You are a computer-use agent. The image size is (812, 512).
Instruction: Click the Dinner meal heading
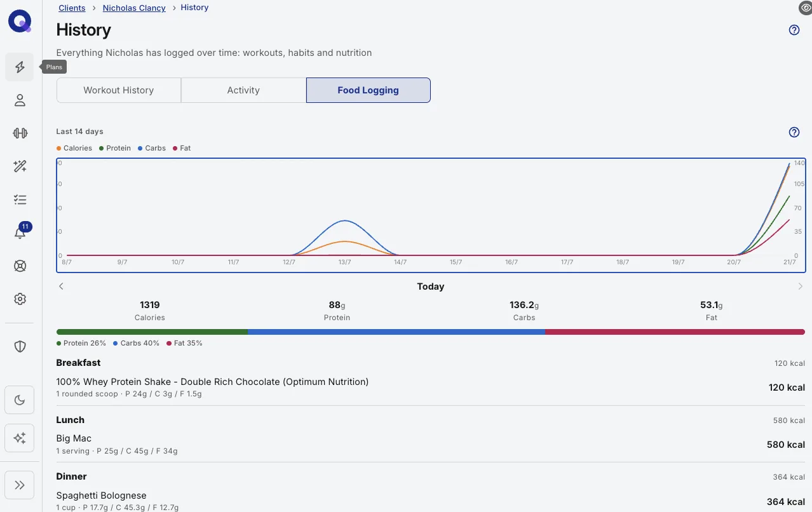[72, 476]
